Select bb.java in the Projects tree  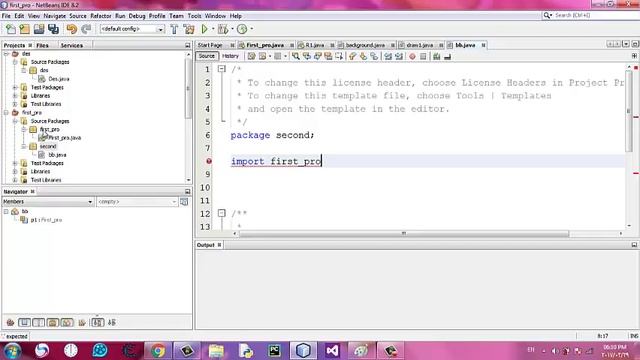(x=57, y=155)
